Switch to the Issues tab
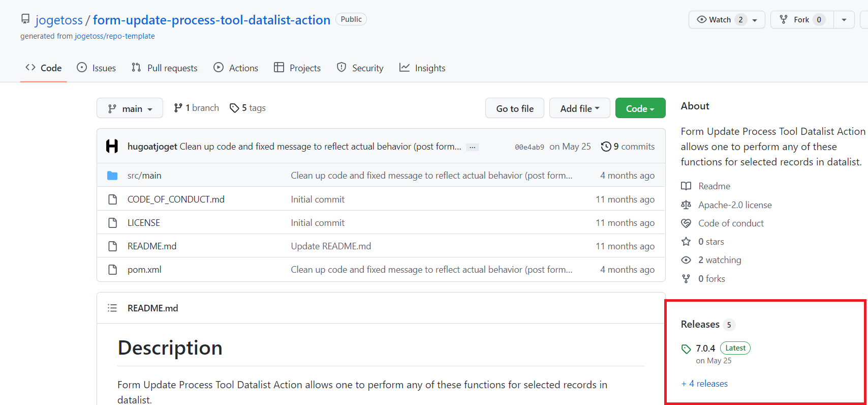 click(x=97, y=68)
